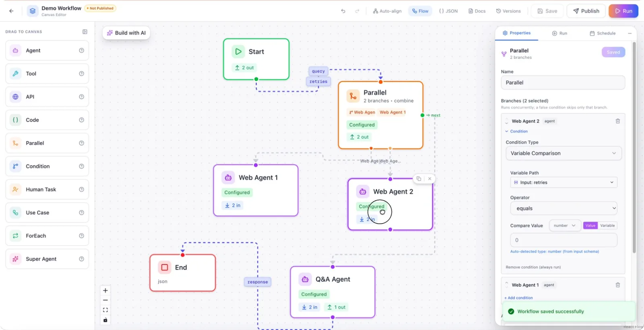Switch to the Schedule tab
Image resolution: width=644 pixels, height=330 pixels.
click(x=603, y=33)
